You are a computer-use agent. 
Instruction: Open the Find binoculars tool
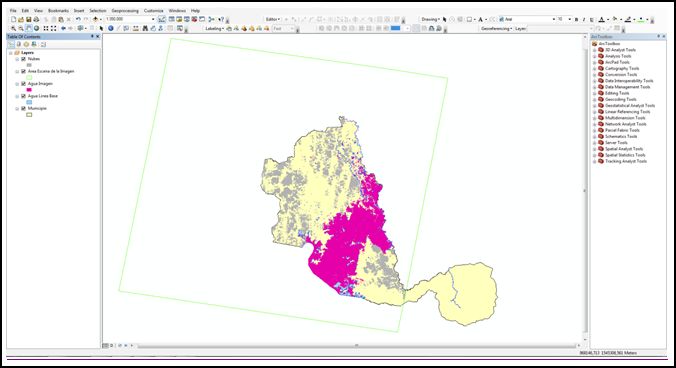(145, 28)
